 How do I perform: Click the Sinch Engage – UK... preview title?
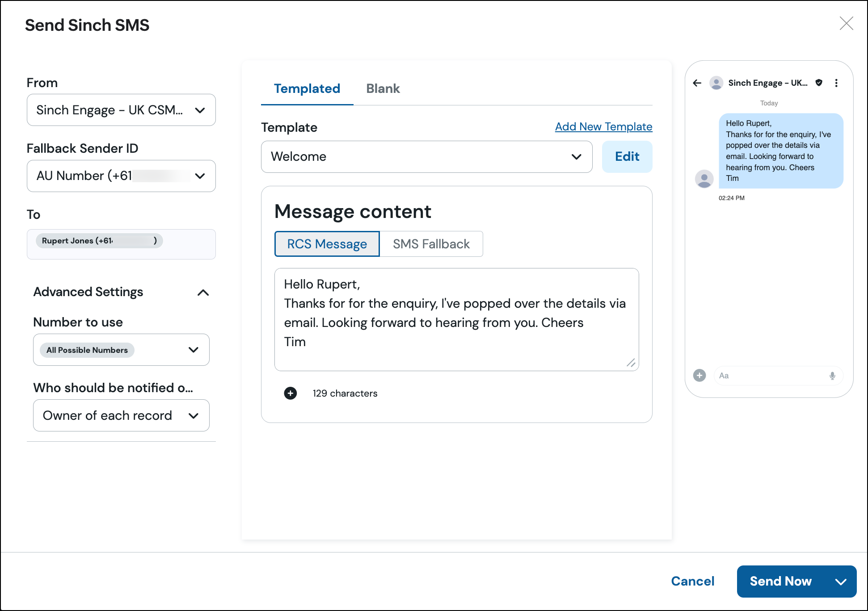click(768, 83)
